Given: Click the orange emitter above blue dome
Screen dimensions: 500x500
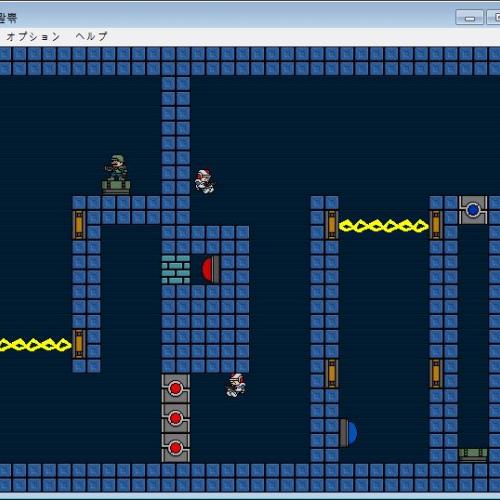Looking at the screenshot, I should [332, 374].
